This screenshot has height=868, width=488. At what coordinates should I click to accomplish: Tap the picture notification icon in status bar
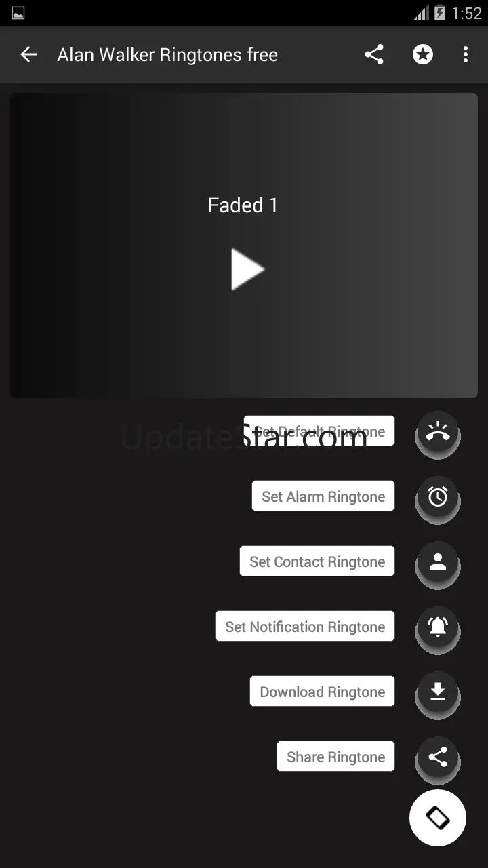(x=18, y=13)
